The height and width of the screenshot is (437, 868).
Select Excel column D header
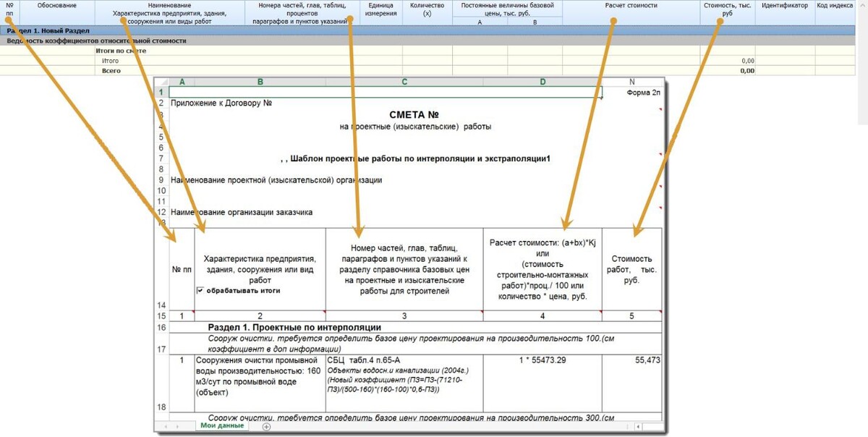(542, 82)
